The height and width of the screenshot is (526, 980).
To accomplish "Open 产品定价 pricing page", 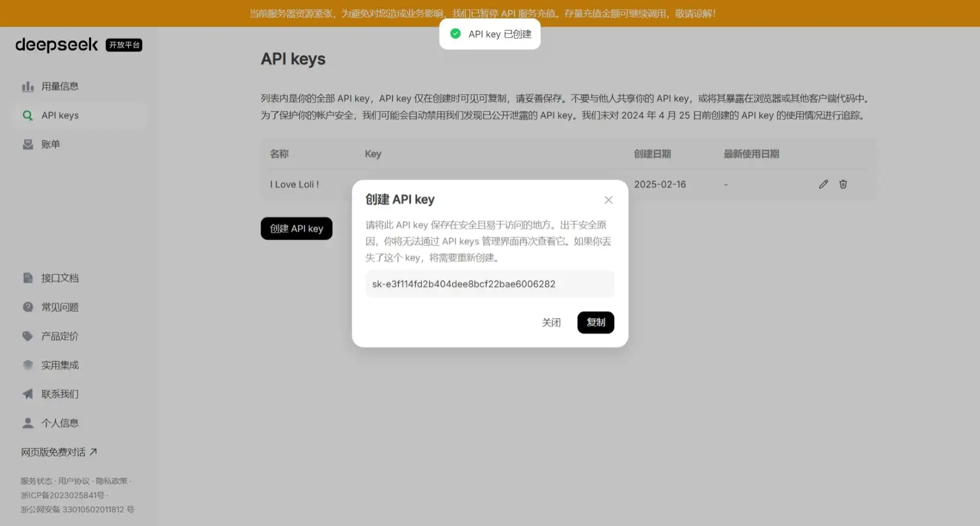I will (59, 336).
